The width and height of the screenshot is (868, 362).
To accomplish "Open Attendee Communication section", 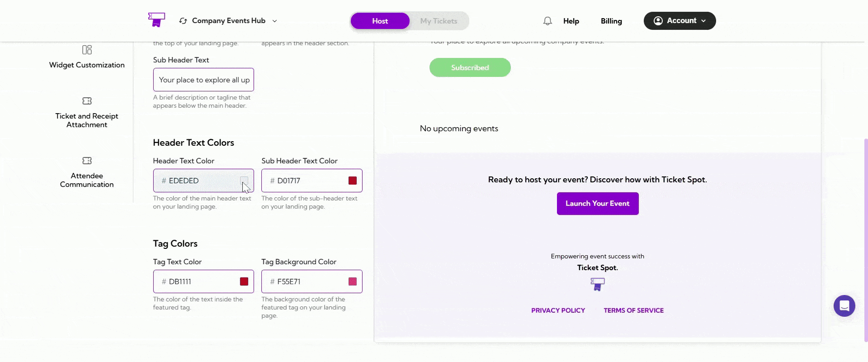I will pos(87,180).
